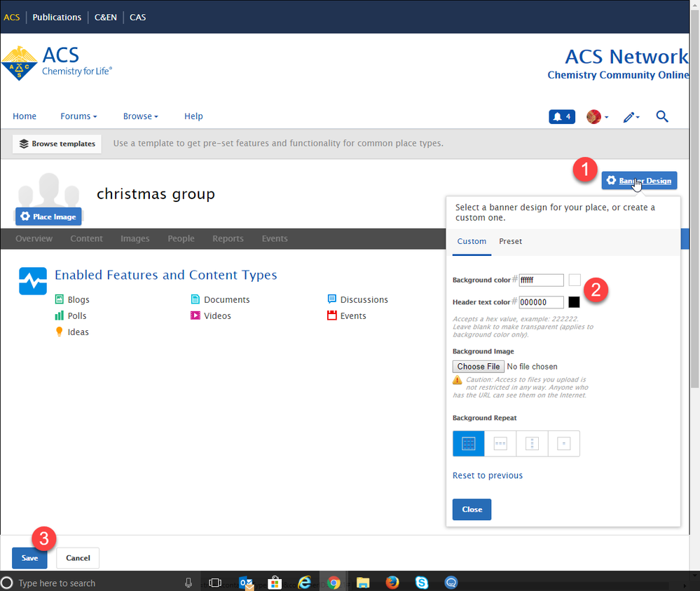The height and width of the screenshot is (591, 700).
Task: Select vertical-only background repeat option
Action: [x=532, y=444]
